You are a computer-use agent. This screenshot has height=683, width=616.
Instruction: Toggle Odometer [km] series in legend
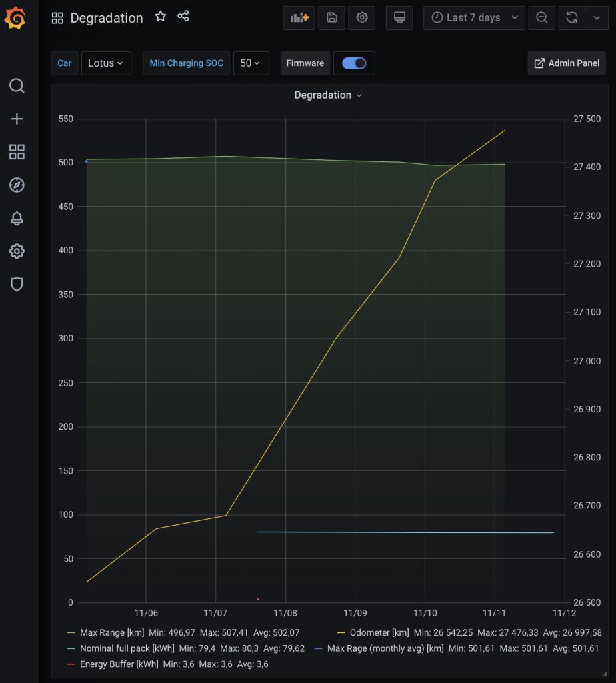point(379,632)
